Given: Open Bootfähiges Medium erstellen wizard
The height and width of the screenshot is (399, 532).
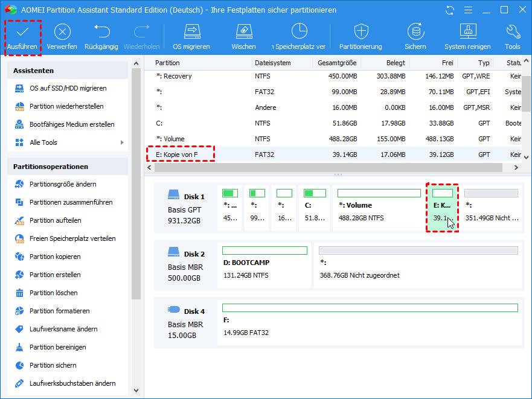Looking at the screenshot, I should [x=72, y=124].
